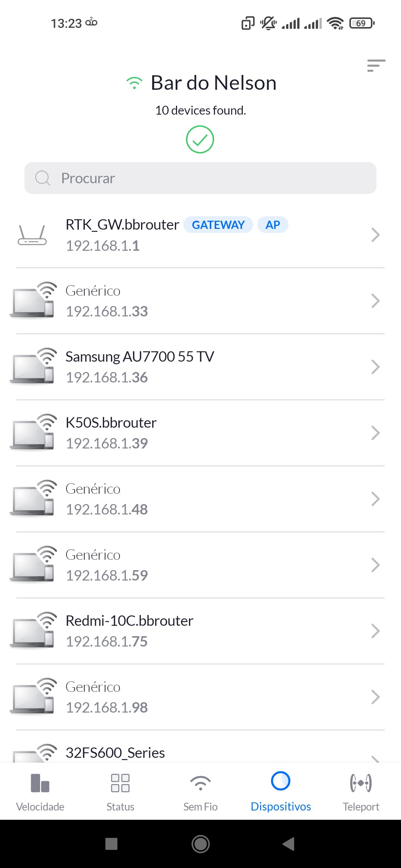401x868 pixels.
Task: Open the Teleport tab
Action: [361, 792]
